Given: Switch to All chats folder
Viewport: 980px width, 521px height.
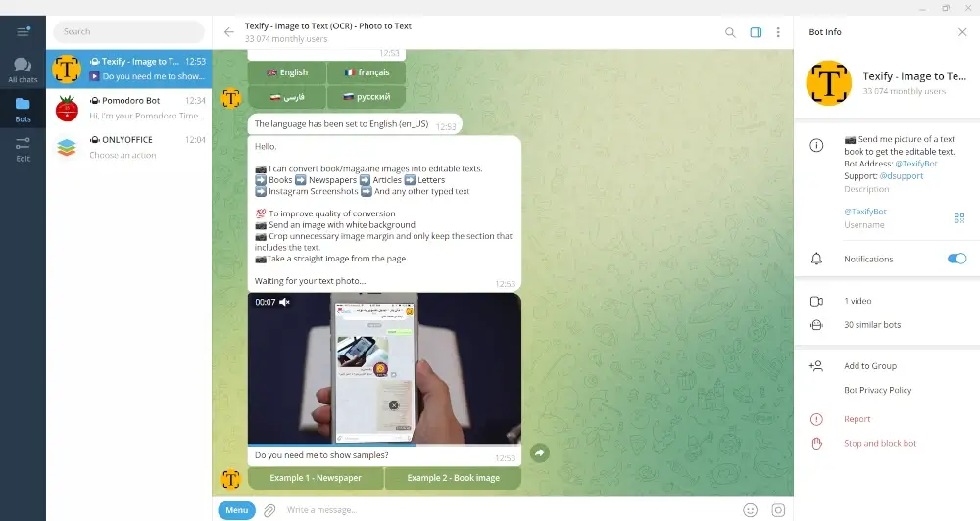Looking at the screenshot, I should pyautogui.click(x=23, y=70).
